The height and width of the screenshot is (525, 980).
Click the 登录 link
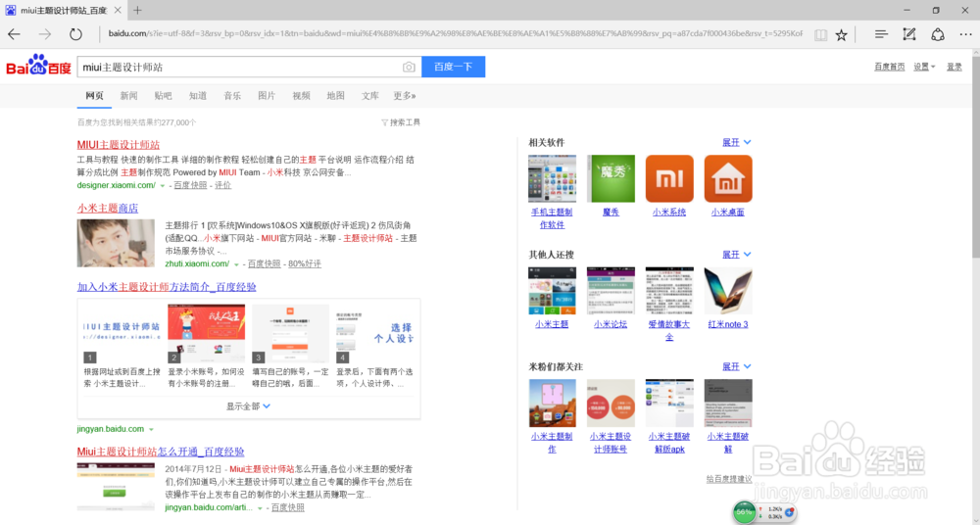[x=955, y=67]
